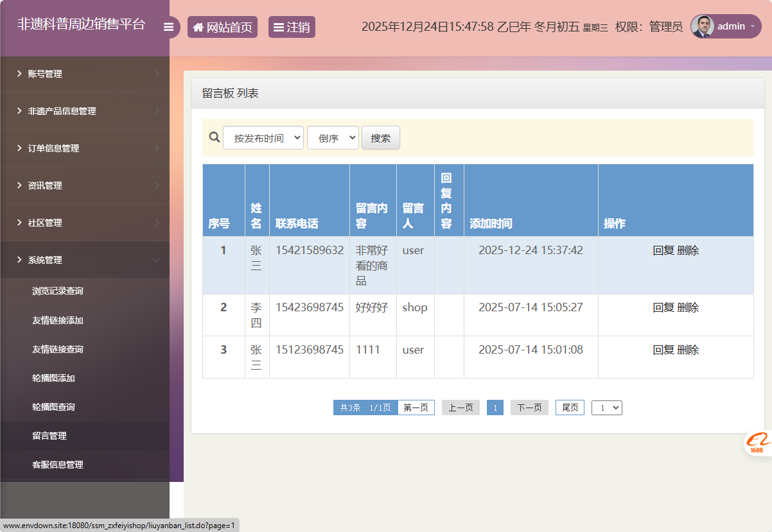
Task: Click the magnifier icon in search bar
Action: 215,137
